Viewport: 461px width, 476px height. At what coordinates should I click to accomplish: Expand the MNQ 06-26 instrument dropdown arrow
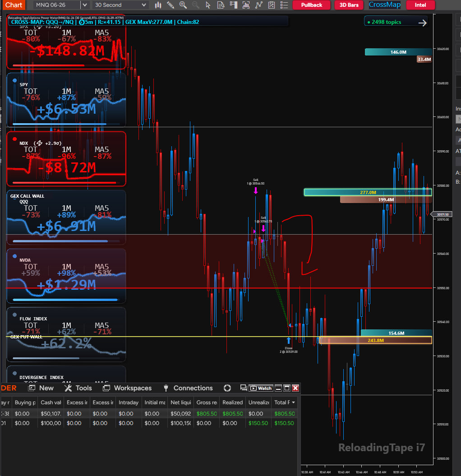[x=85, y=5]
